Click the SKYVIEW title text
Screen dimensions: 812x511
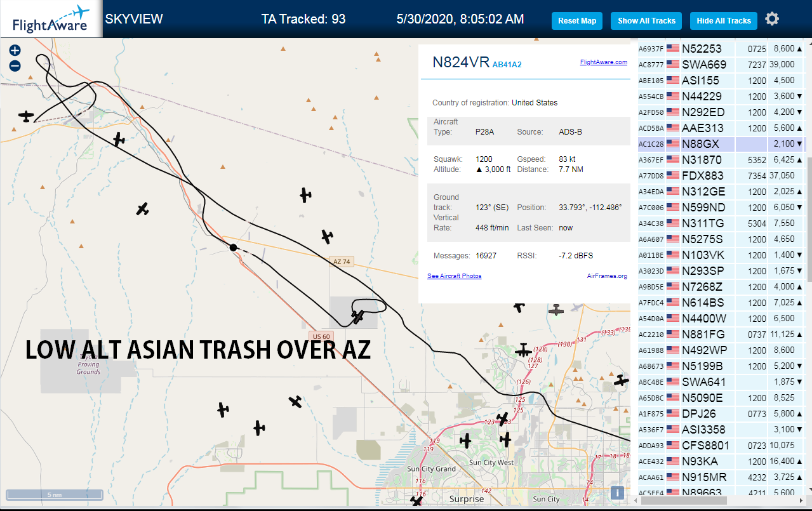[x=134, y=19]
